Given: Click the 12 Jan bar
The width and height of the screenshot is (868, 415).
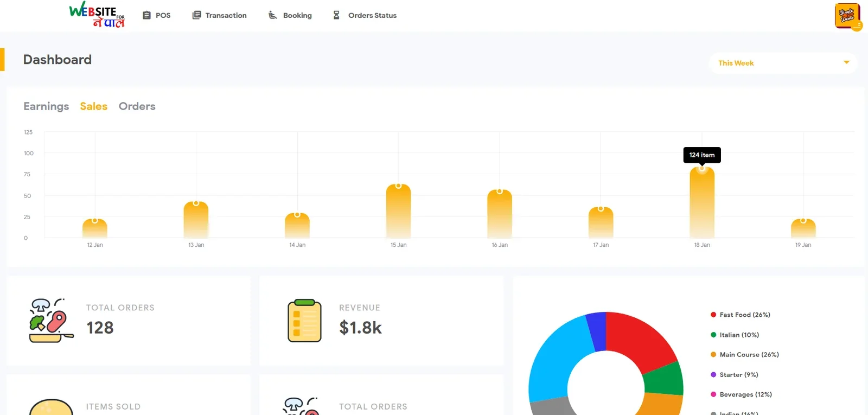Looking at the screenshot, I should point(95,228).
